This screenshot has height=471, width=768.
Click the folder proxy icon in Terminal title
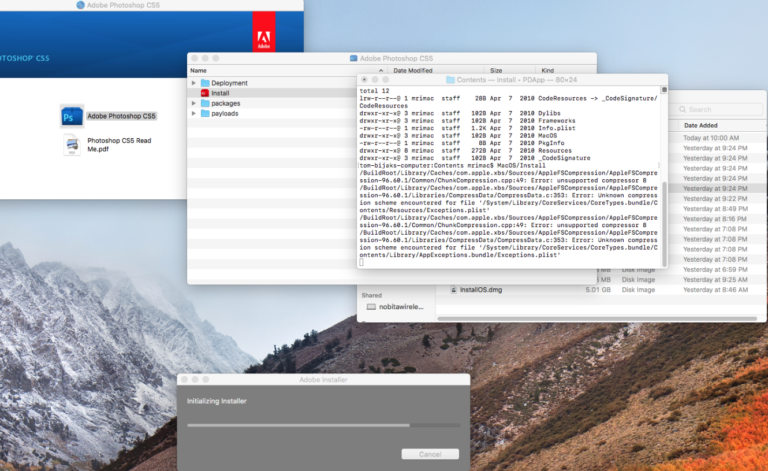click(451, 80)
